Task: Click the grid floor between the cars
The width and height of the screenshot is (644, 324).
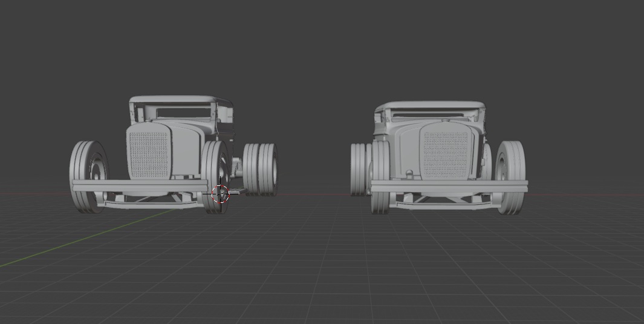Action: point(314,242)
